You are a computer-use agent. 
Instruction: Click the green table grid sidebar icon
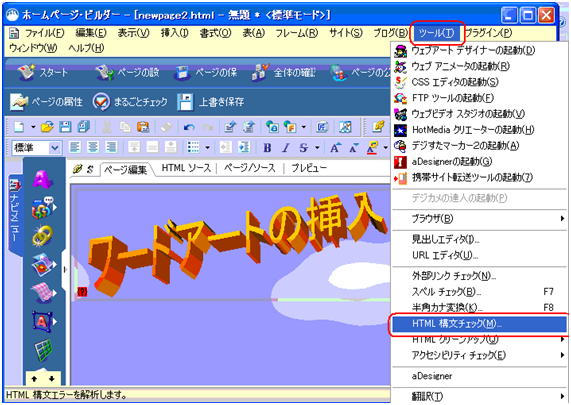(43, 350)
